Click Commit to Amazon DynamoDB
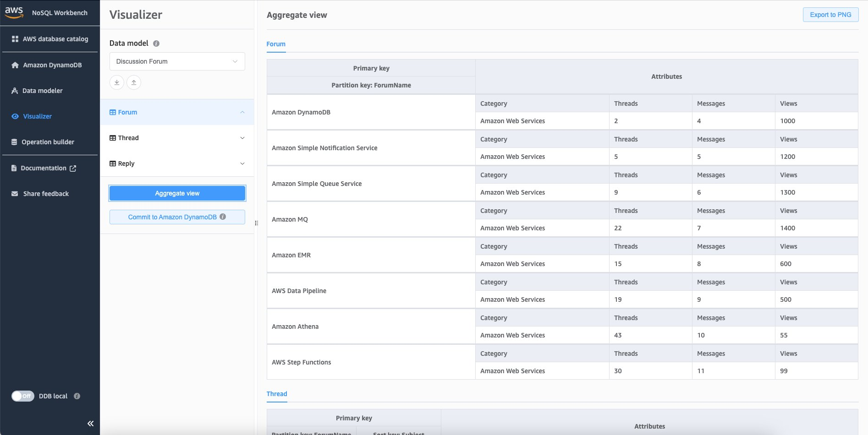The width and height of the screenshot is (868, 435). tap(172, 217)
